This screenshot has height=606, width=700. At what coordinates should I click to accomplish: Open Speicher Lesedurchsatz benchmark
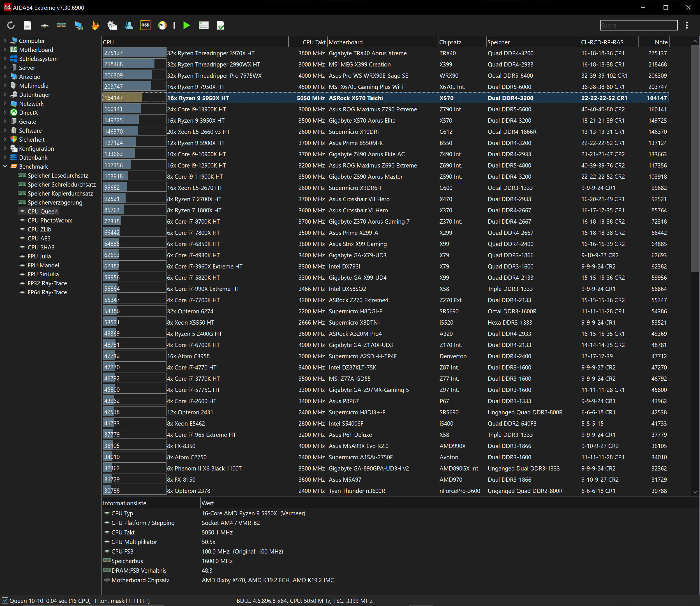tap(58, 176)
